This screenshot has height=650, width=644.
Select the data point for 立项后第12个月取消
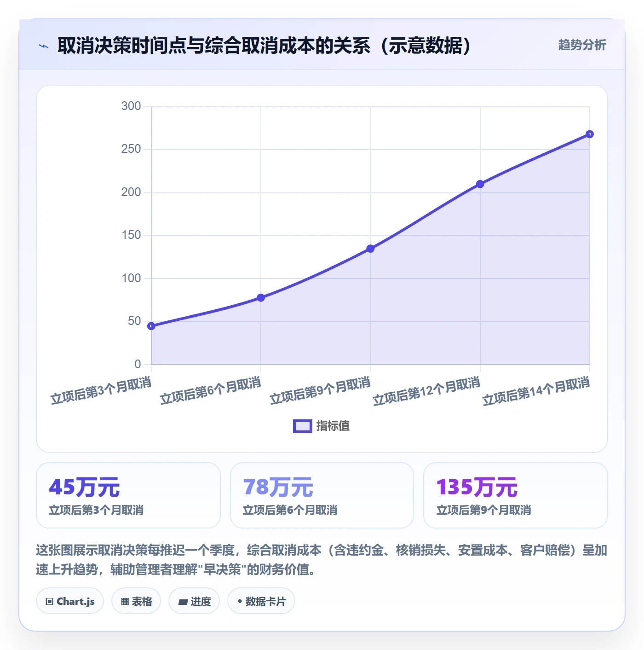(x=480, y=184)
